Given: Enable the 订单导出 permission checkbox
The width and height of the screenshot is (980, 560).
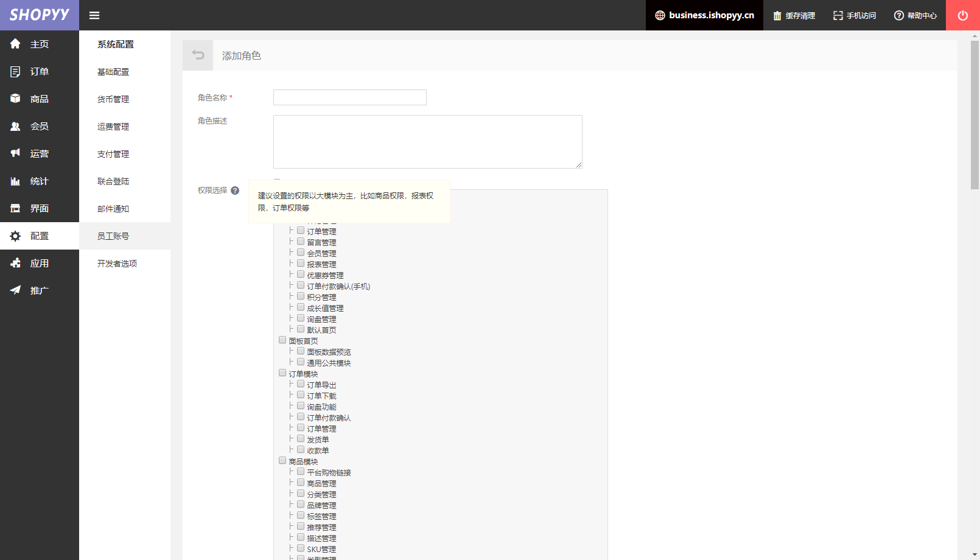Looking at the screenshot, I should point(301,383).
